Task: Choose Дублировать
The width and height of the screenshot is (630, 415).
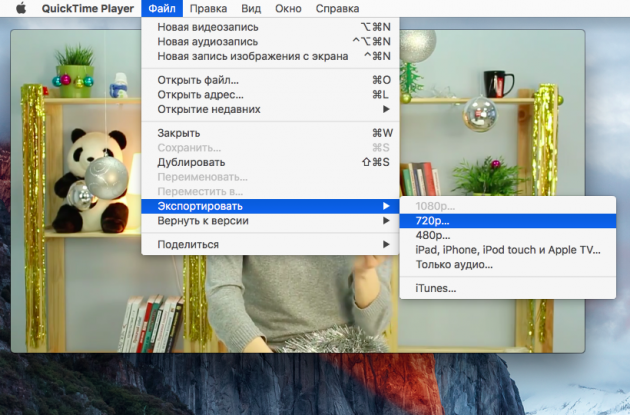Action: point(270,162)
